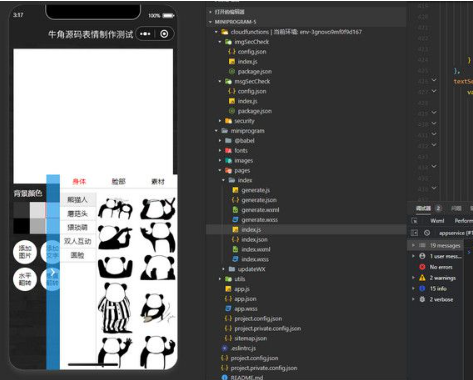This screenshot has width=473, height=380.
Task: Toggle the console sidebar panel icon
Action: click(x=414, y=233)
